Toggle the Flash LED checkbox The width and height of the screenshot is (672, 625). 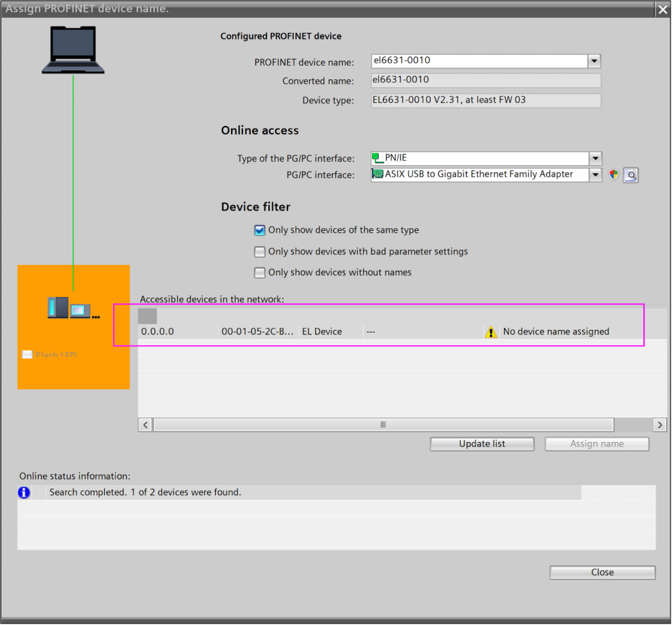point(27,355)
